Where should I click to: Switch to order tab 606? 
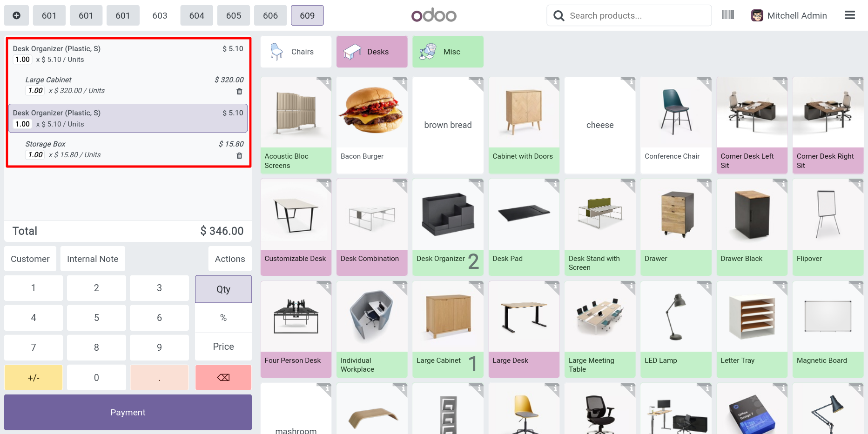(270, 15)
